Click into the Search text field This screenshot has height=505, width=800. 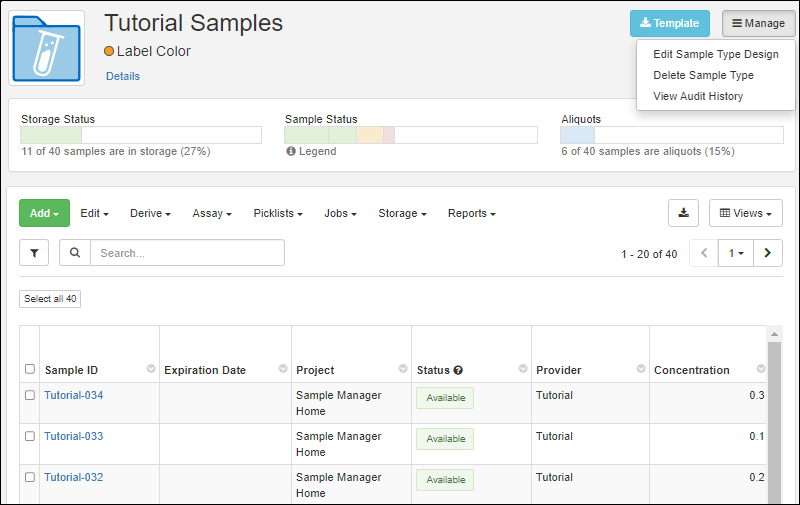(187, 253)
